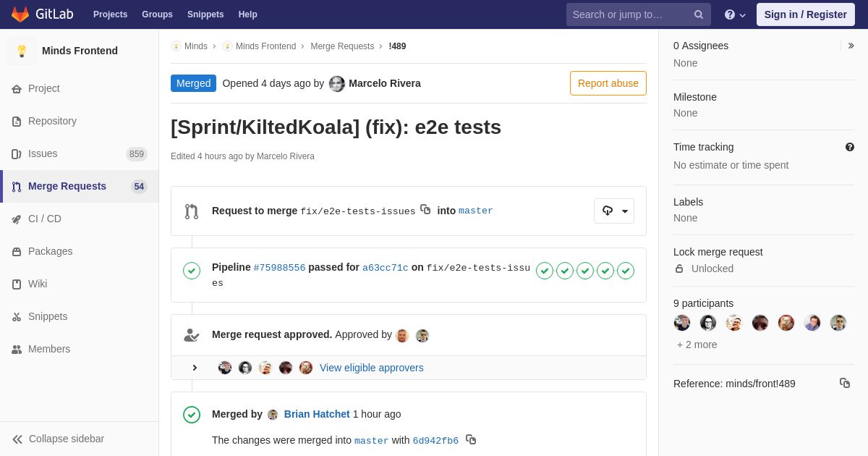868x456 pixels.
Task: Open Groups in top navigation
Action: [x=157, y=14]
